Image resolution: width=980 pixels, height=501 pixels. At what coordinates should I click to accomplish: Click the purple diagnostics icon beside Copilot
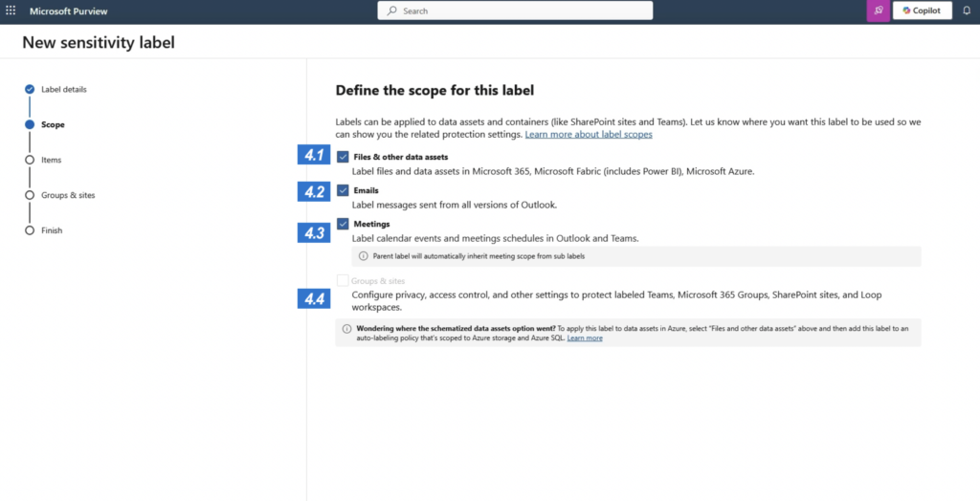[879, 11]
